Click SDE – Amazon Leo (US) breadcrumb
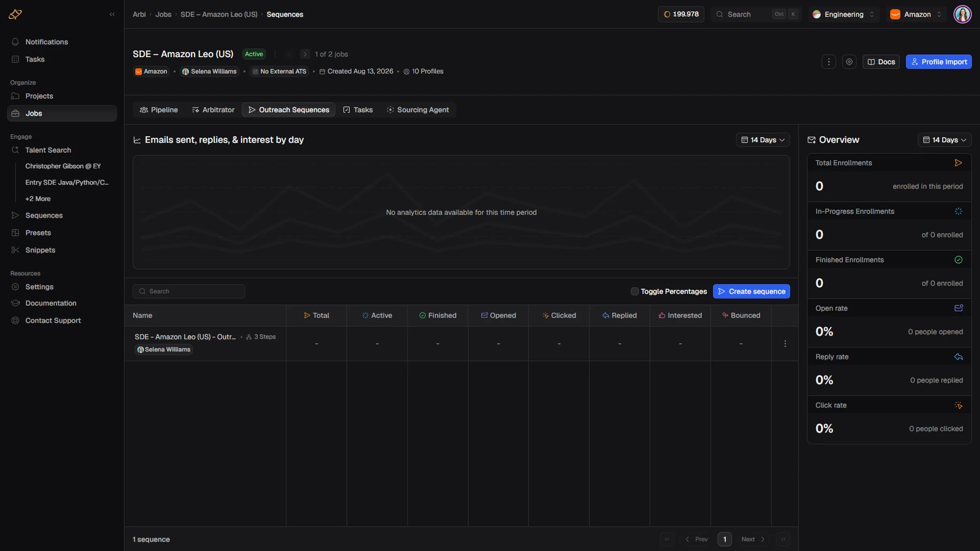 [x=219, y=15]
